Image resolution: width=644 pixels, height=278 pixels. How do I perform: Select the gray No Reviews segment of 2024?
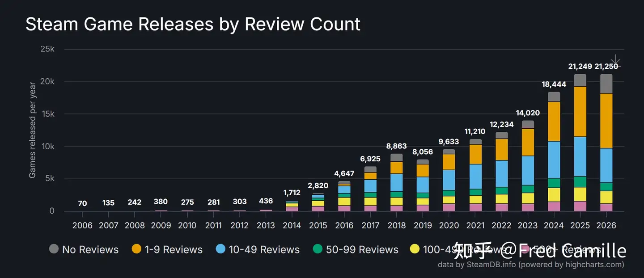(554, 97)
